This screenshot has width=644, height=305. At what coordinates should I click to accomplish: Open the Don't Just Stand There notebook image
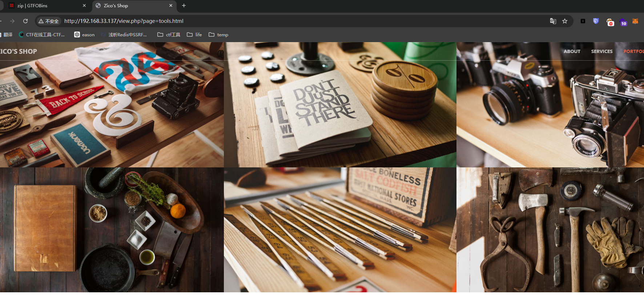[340, 105]
